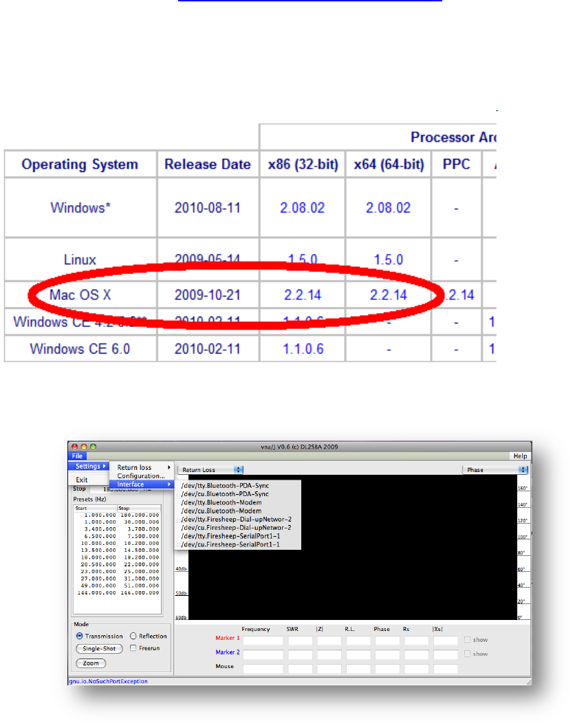Select preset 144.000.000 to 146.000.000
This screenshot has height=728, width=575.
(118, 593)
